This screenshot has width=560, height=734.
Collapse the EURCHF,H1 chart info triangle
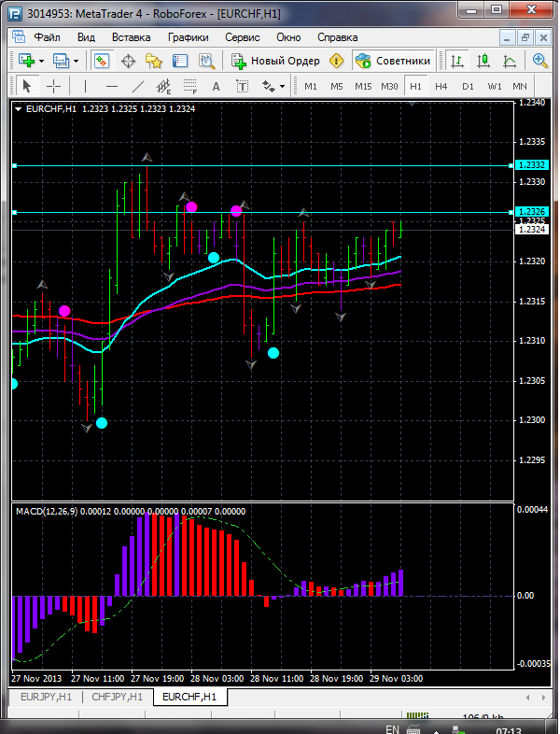pos(19,109)
